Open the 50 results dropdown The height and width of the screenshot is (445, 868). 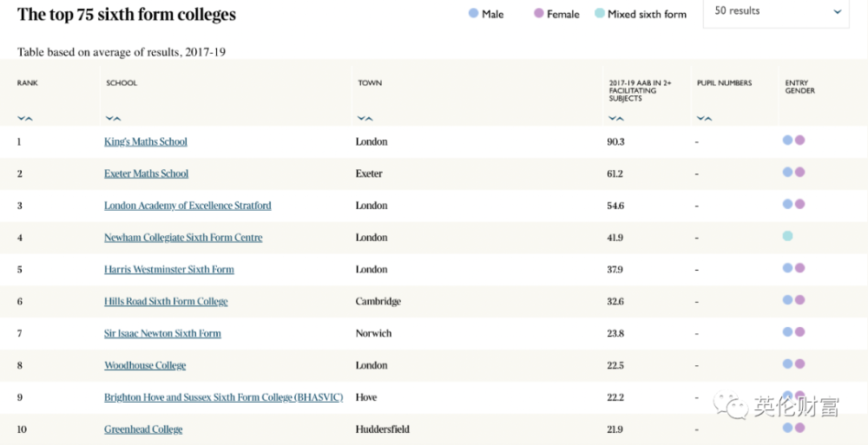coord(776,11)
